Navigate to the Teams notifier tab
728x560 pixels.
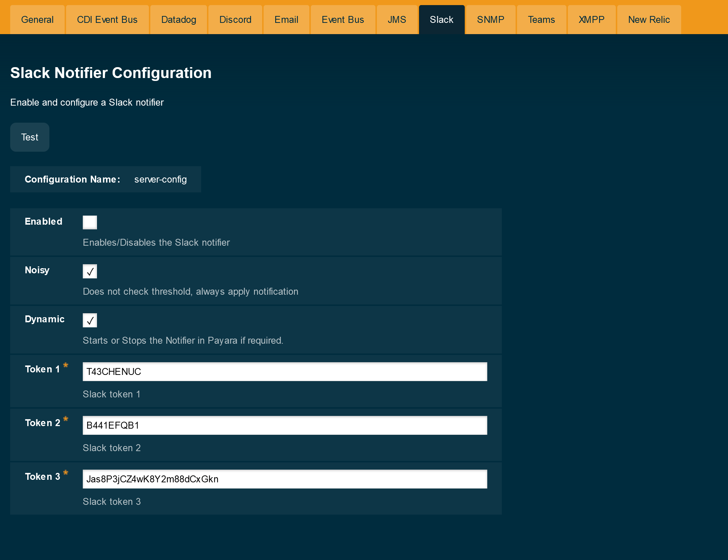click(541, 19)
